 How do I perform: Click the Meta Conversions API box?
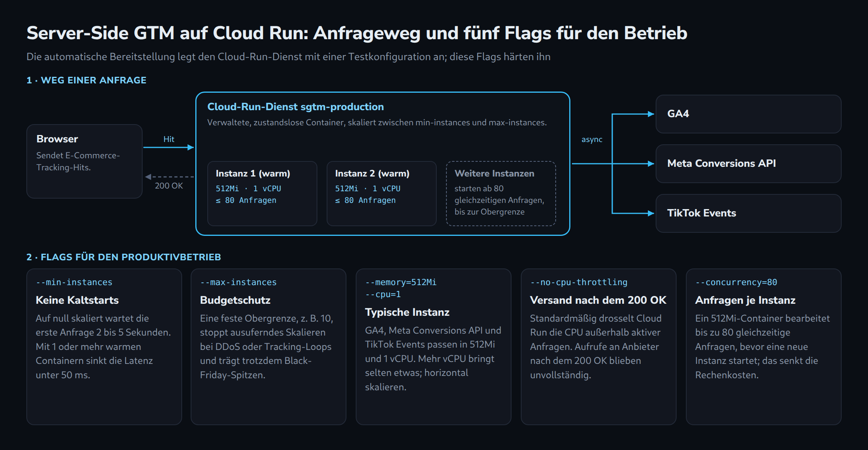748,164
